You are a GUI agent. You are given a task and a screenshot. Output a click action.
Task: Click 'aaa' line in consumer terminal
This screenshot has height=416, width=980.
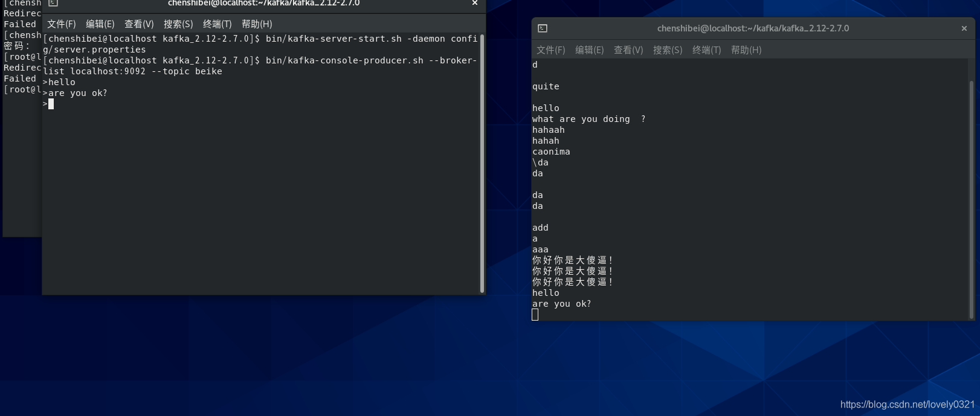coord(540,249)
